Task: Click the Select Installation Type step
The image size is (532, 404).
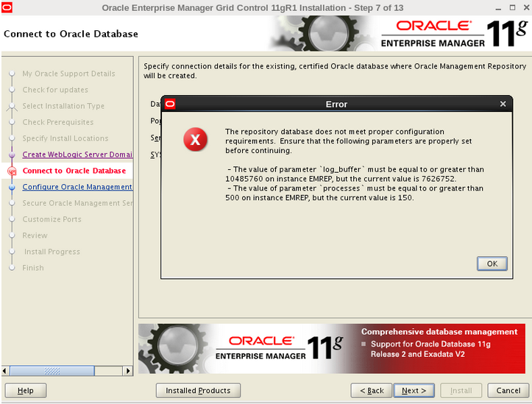Action: coord(63,106)
